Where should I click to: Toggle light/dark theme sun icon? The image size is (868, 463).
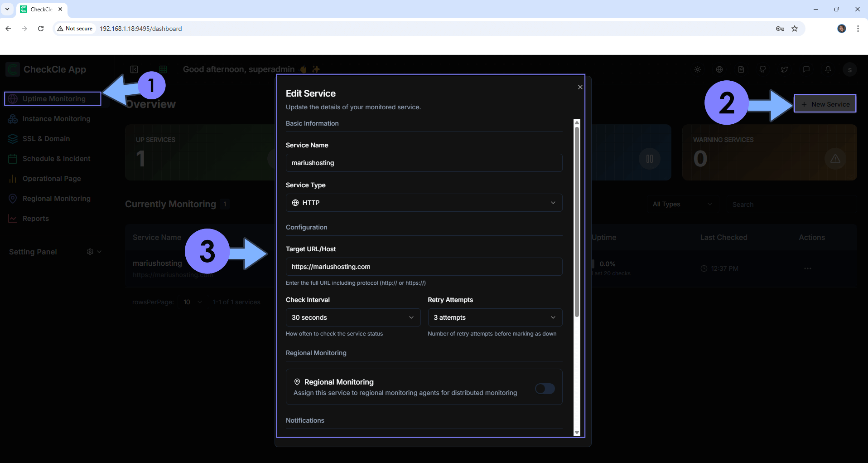[698, 69]
